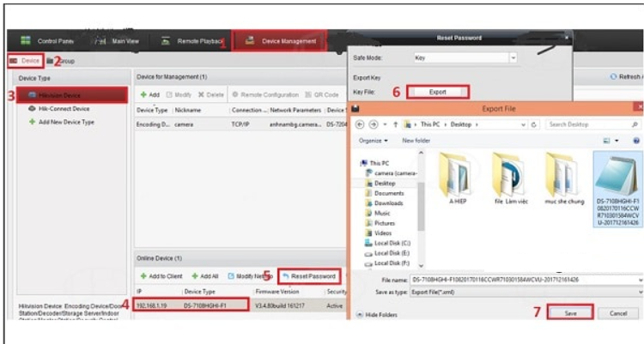644x344 pixels.
Task: Click the Delete X icon in toolbar
Action: [202, 94]
